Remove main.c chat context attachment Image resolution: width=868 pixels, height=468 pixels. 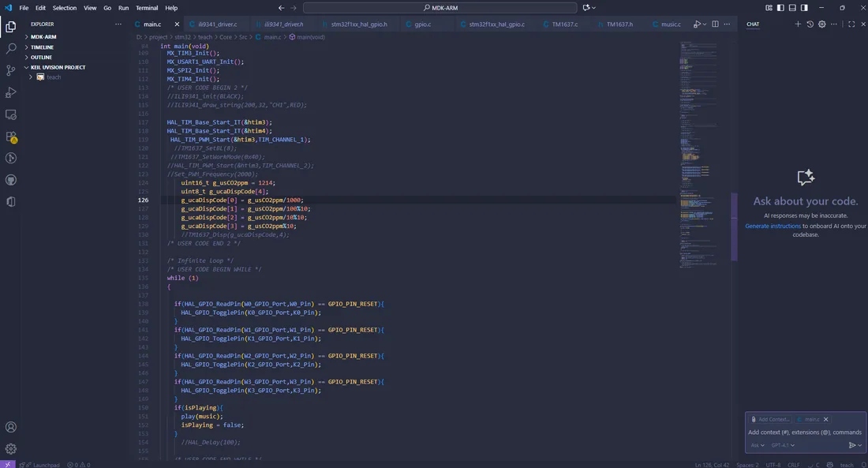825,419
